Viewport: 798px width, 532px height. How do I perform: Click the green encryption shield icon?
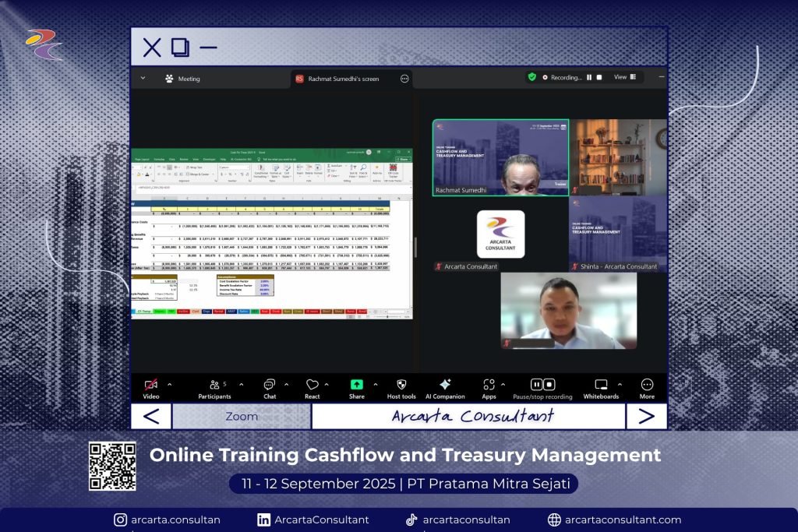[532, 77]
